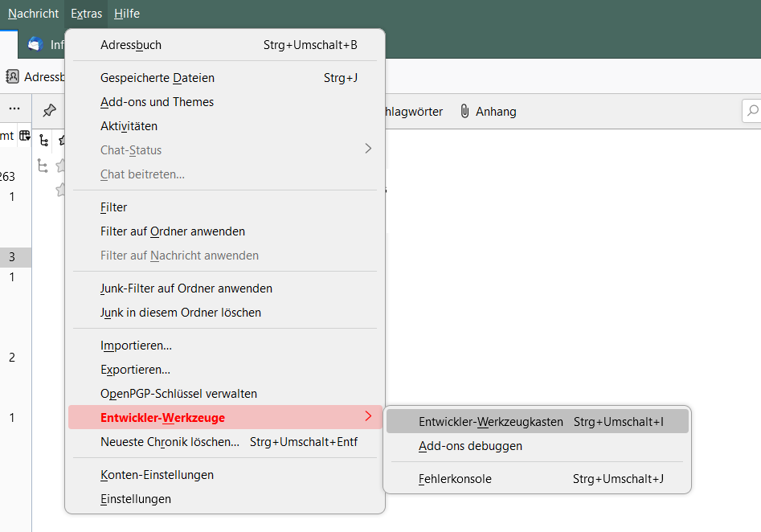Click the address book icon in toolbar
This screenshot has width=761, height=532.
[12, 77]
